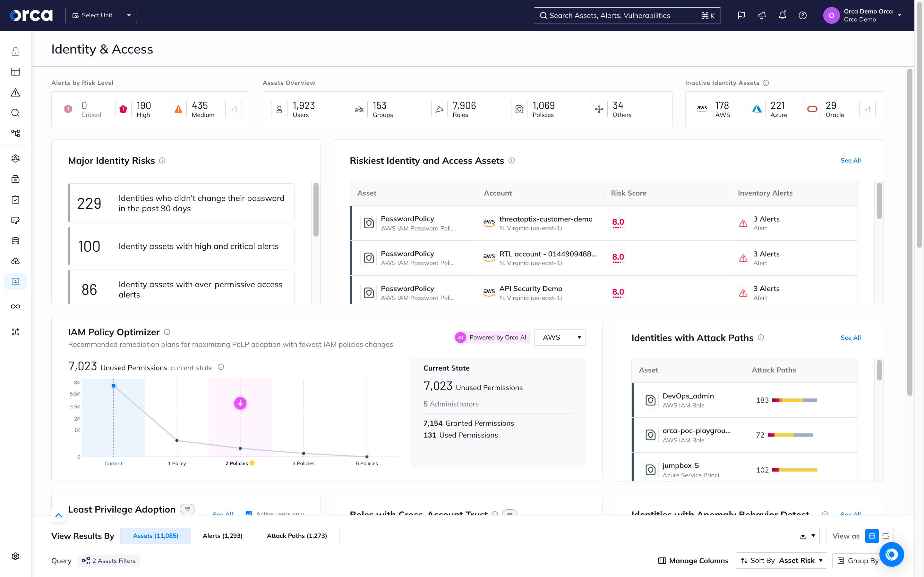Click the flag icon in the header
This screenshot has height=577, width=924.
click(741, 15)
